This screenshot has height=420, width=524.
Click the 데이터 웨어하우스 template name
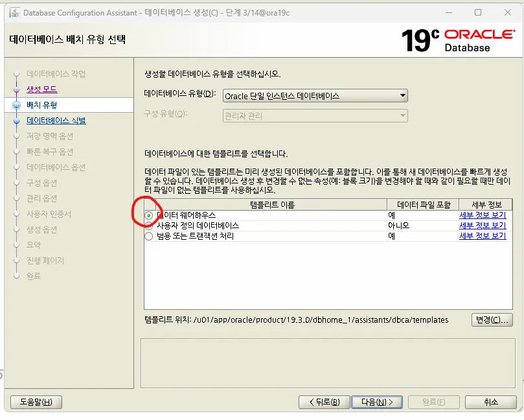click(x=187, y=215)
